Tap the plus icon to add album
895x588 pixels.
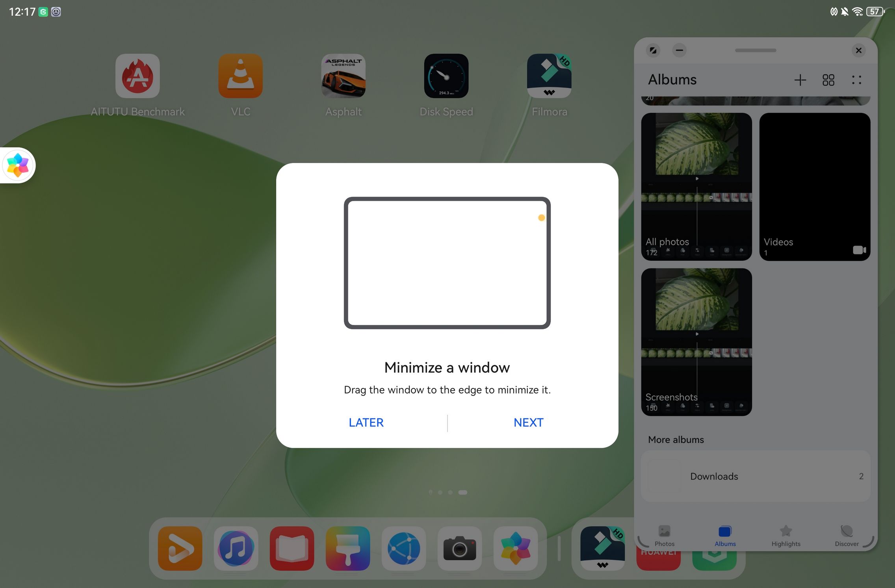800,80
